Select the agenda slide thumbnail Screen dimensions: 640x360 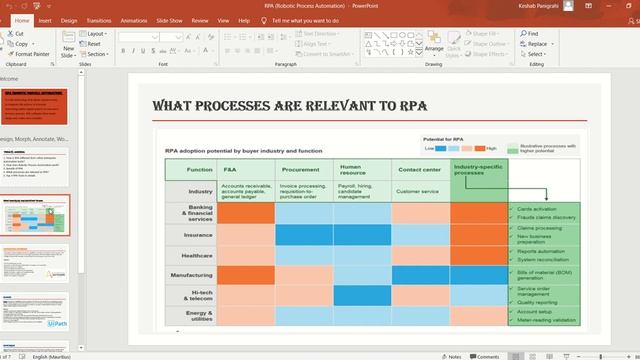tap(34, 167)
